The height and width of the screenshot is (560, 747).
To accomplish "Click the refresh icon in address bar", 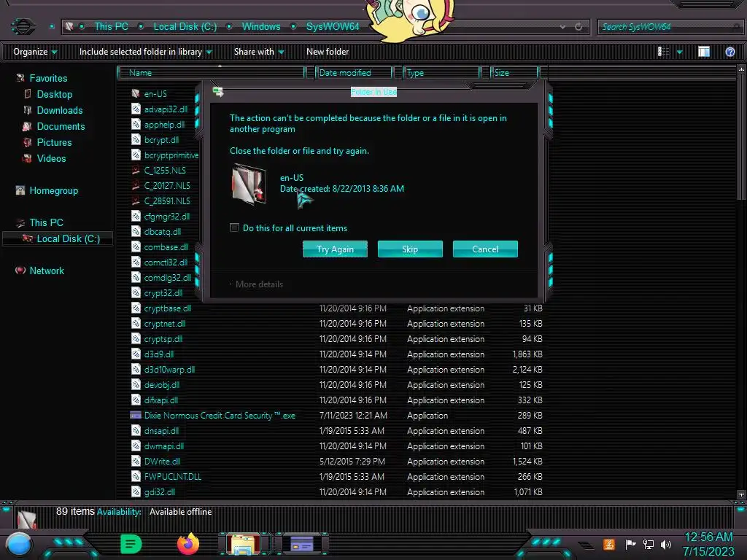I will 578,27.
